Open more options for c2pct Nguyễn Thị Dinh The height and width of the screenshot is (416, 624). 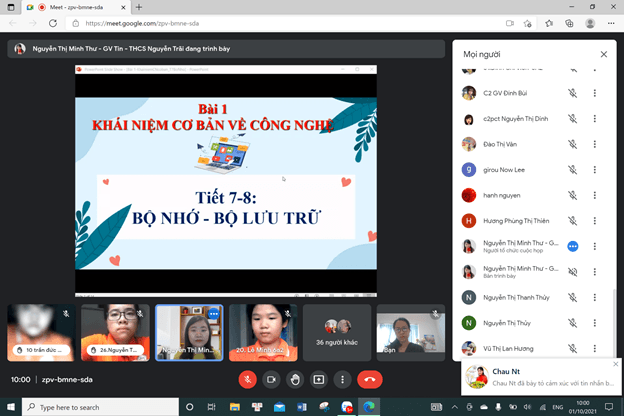point(595,119)
